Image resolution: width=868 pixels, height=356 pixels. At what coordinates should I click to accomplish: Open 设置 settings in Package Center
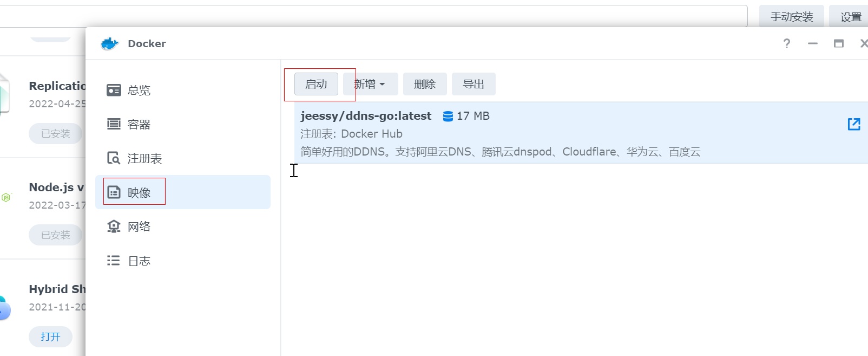[x=850, y=17]
